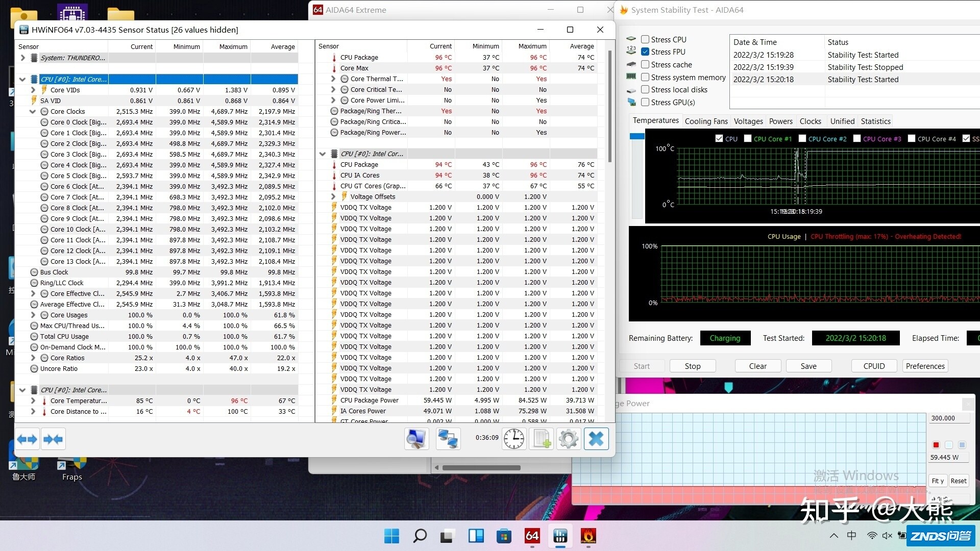Reset HWiNFO elapsed time clock icon

click(x=514, y=439)
